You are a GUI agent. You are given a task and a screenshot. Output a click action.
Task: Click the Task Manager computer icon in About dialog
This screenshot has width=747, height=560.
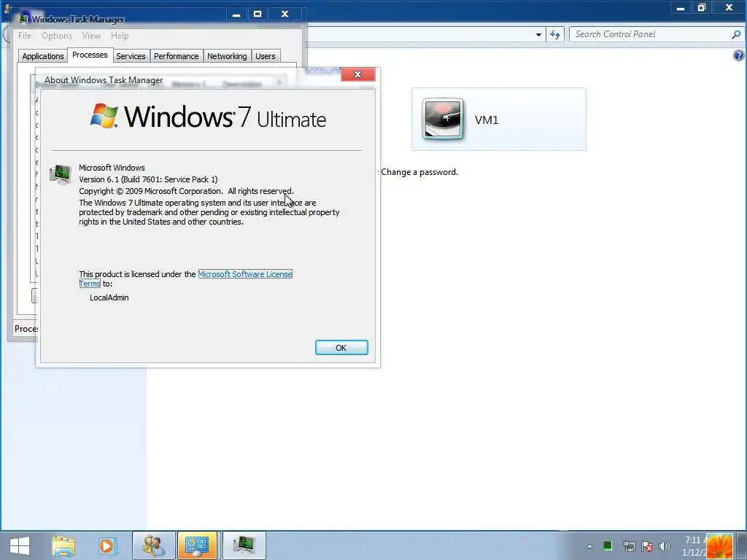coord(61,174)
